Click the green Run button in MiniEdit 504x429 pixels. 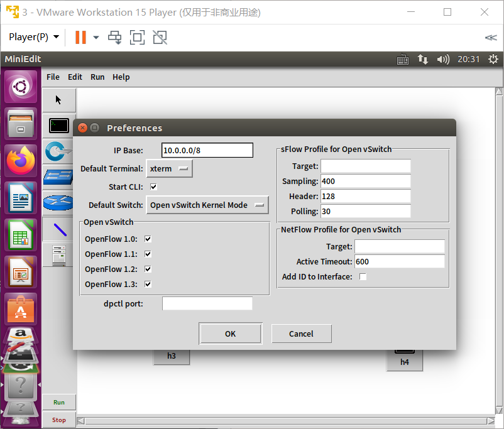point(59,403)
